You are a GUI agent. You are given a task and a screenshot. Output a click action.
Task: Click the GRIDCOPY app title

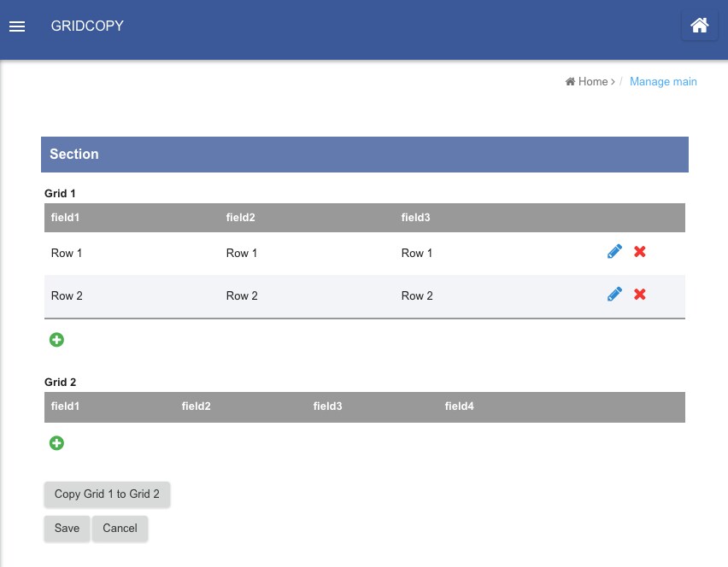pyautogui.click(x=87, y=26)
